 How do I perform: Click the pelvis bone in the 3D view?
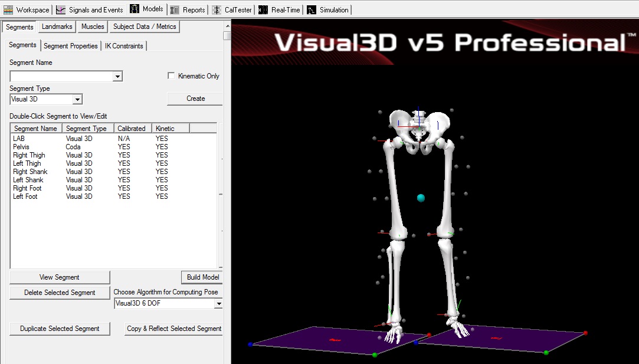pyautogui.click(x=420, y=130)
